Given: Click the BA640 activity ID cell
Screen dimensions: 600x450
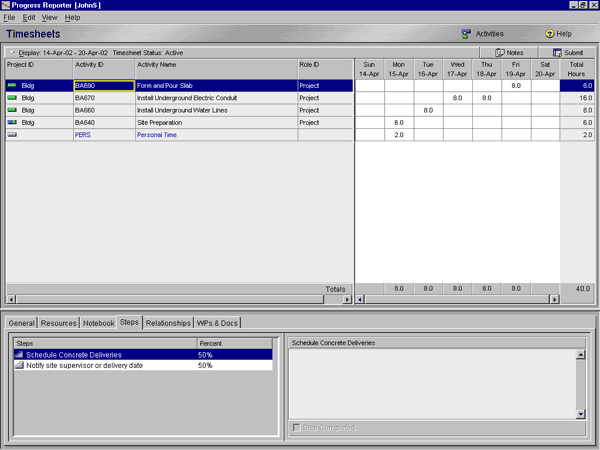Looking at the screenshot, I should tap(104, 122).
